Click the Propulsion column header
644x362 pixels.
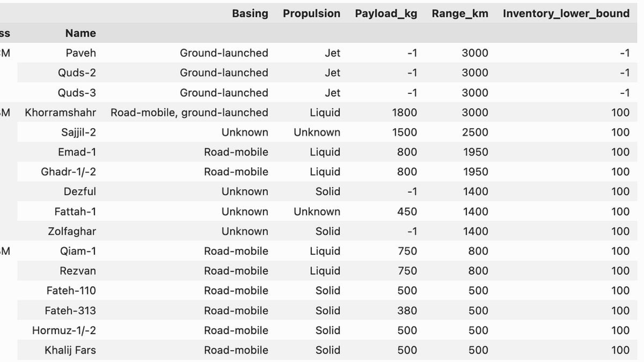pos(311,14)
